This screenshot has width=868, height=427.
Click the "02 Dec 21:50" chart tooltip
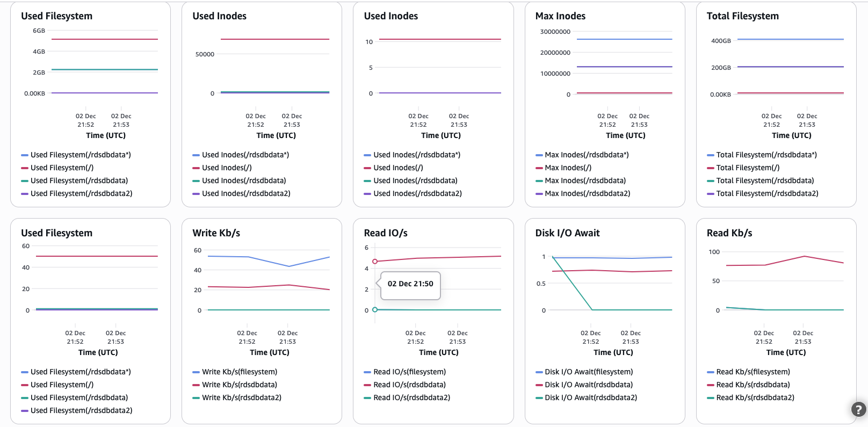click(410, 284)
